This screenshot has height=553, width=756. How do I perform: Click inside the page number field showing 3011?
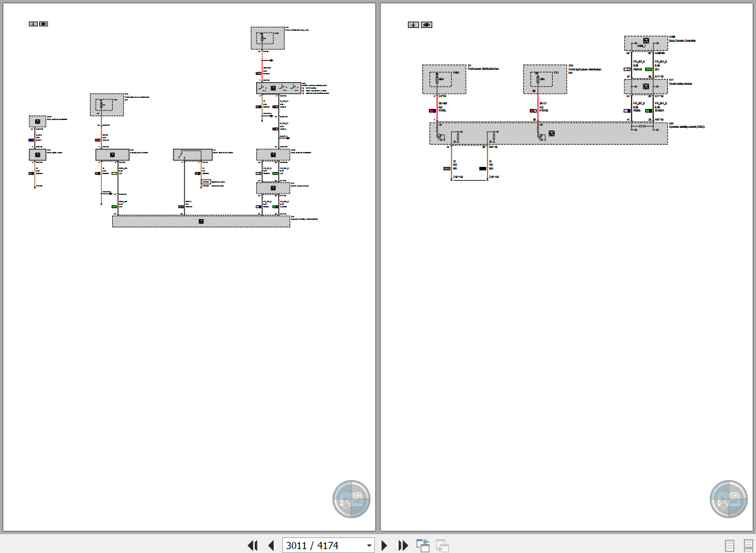pos(319,545)
